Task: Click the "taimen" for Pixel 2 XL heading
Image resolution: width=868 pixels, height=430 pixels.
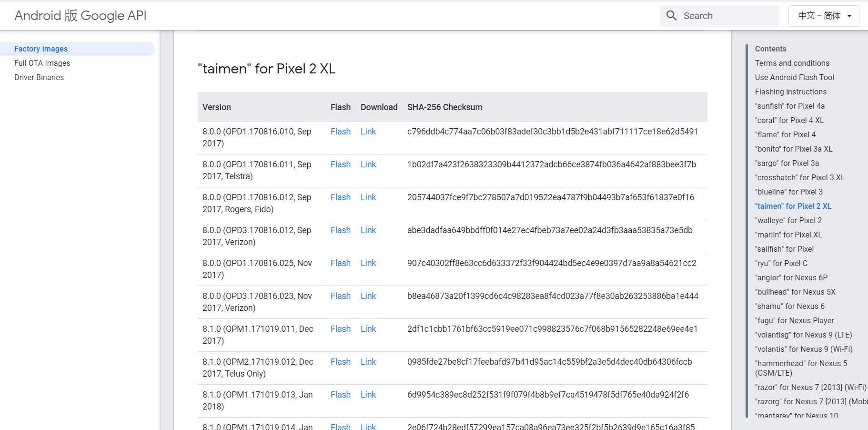Action: [267, 69]
